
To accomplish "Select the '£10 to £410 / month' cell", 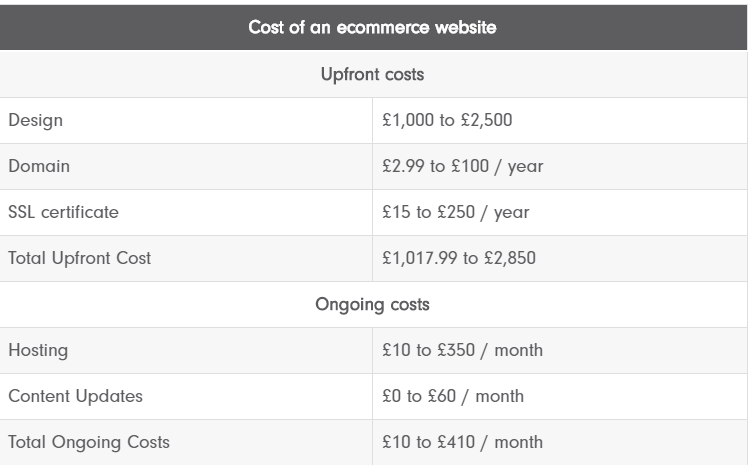I will [462, 442].
